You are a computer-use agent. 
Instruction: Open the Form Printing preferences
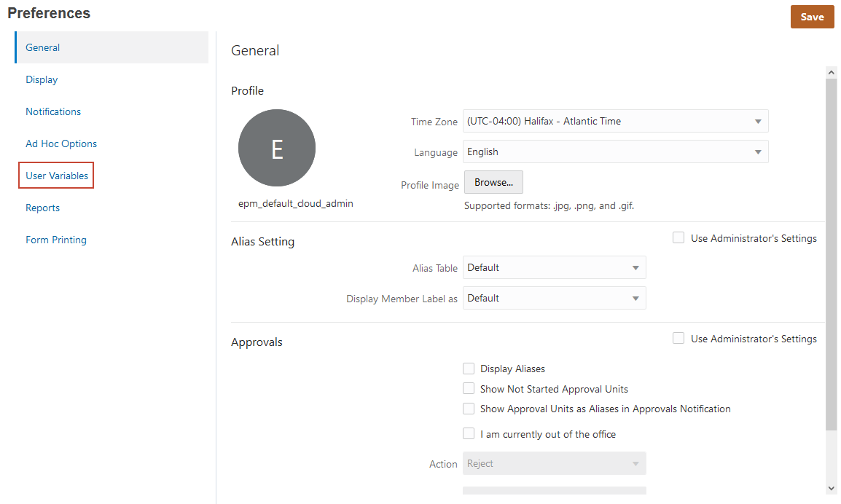55,239
